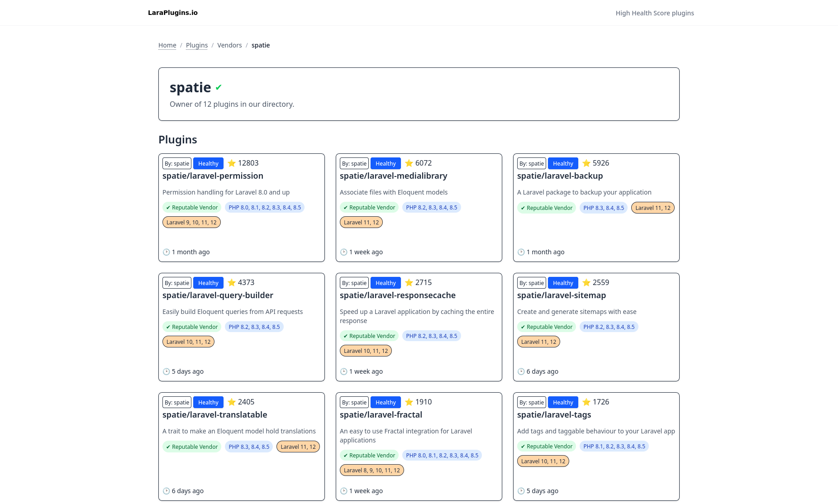Click '6 days ago' on laravel-sitemap card
Screen dimensions: 838x504
point(543,371)
